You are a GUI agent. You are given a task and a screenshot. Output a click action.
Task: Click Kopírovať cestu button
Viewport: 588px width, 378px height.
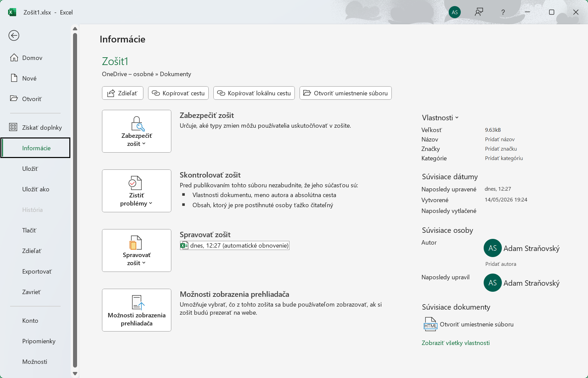[x=178, y=93]
